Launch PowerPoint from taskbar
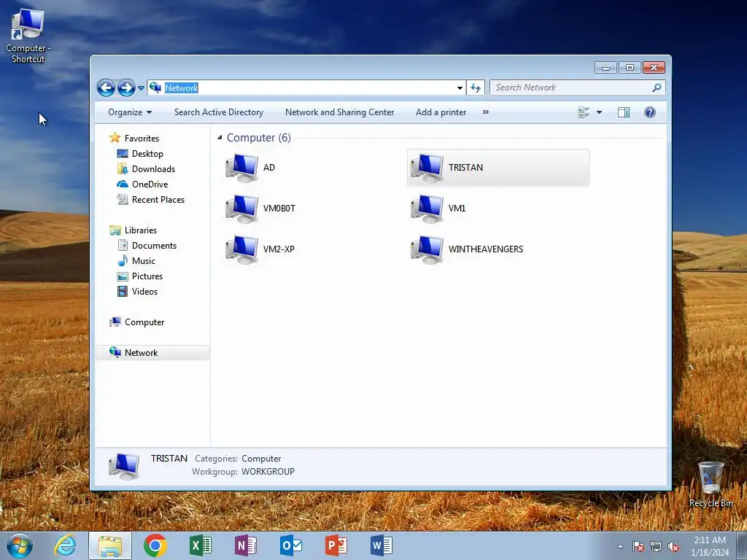The image size is (747, 560). (336, 545)
